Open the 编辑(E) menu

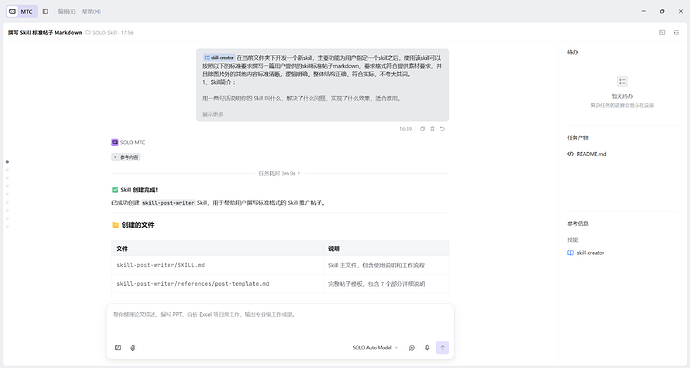click(x=66, y=11)
